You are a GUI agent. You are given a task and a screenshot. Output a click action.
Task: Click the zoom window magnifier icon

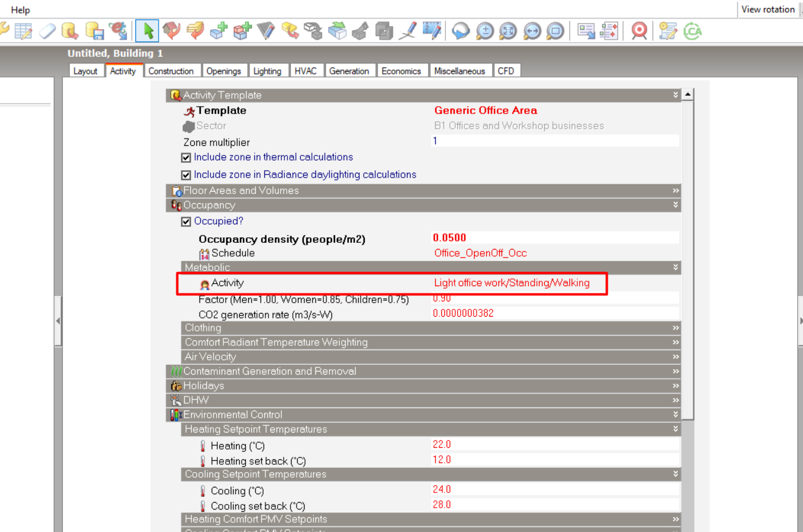point(555,31)
